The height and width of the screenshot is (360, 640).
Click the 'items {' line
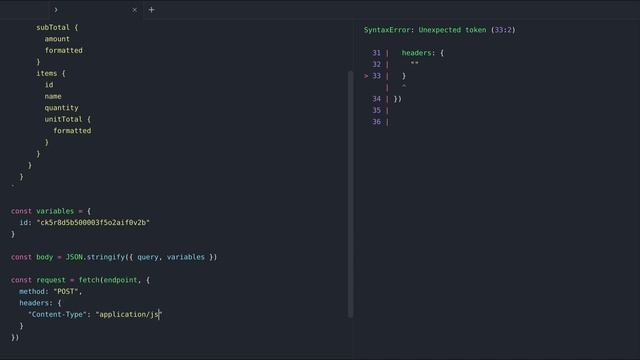click(x=51, y=73)
